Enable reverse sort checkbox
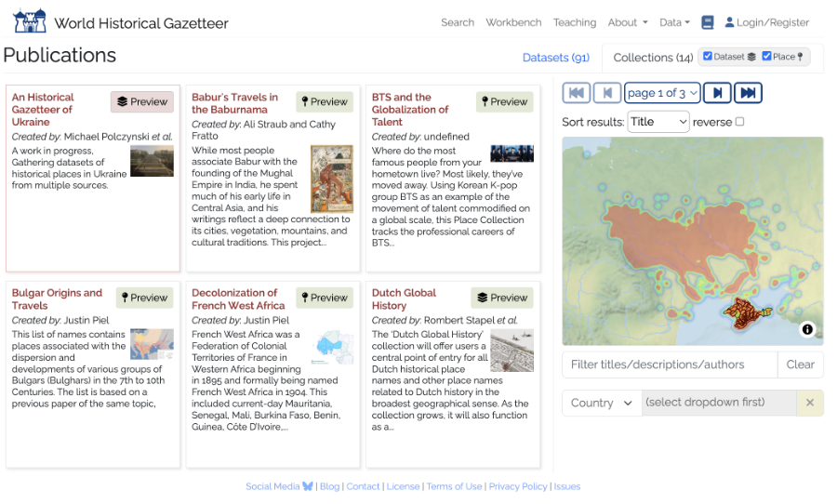This screenshot has height=504, width=837. [x=739, y=122]
